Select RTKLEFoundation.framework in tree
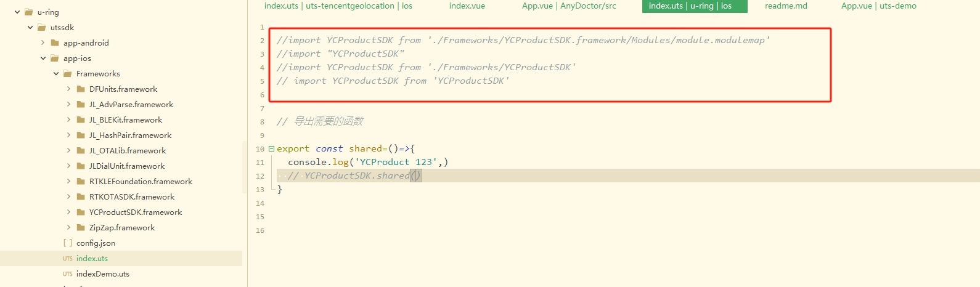Viewport: 980px width, 287px height. tap(141, 182)
